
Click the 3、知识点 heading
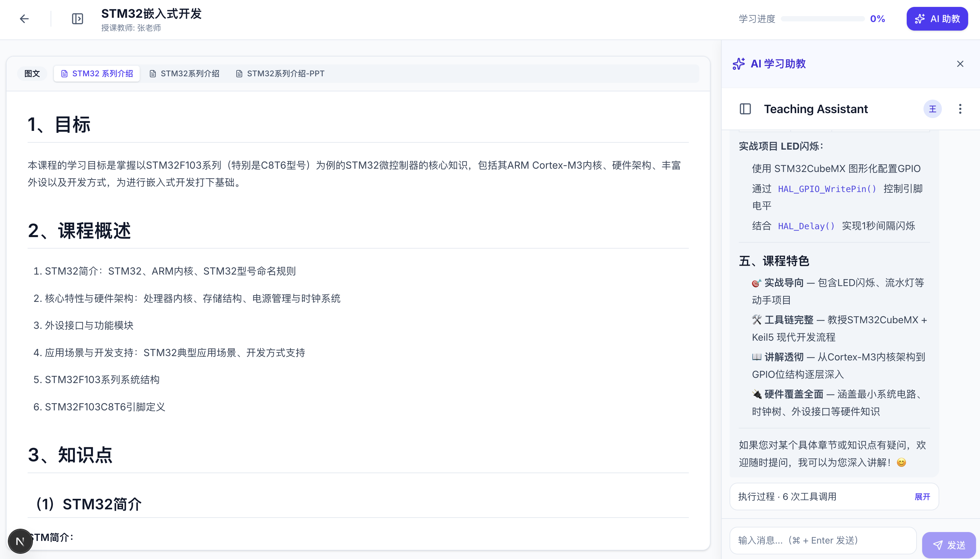coord(70,455)
